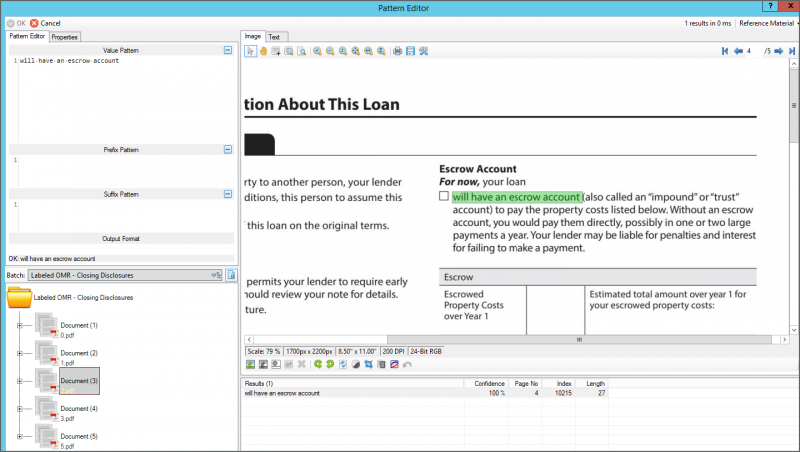Collapse the Value Pattern section
Image resolution: width=800 pixels, height=452 pixels.
coord(228,50)
